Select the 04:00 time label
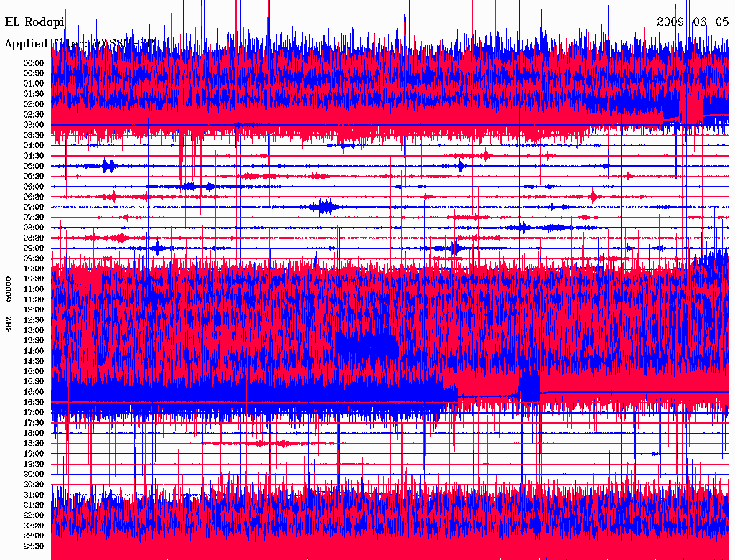 click(34, 146)
